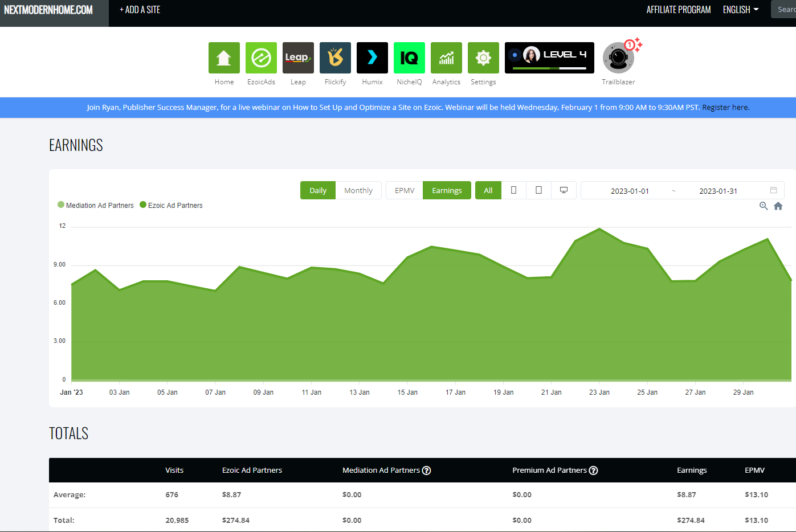
Task: Show the Earnings metric
Action: (x=447, y=190)
